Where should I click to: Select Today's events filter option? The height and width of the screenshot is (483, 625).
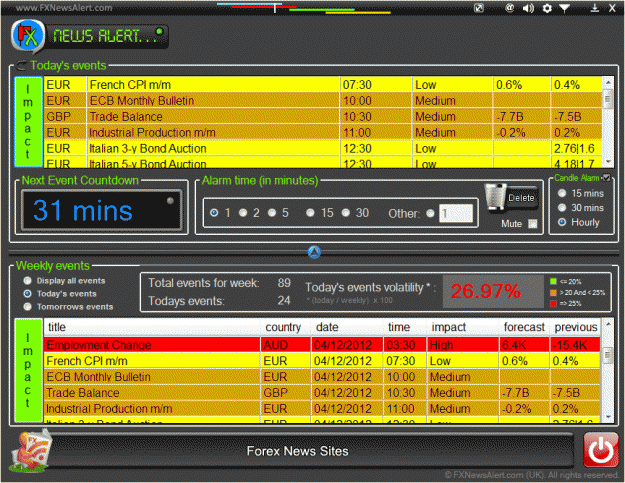tap(28, 294)
